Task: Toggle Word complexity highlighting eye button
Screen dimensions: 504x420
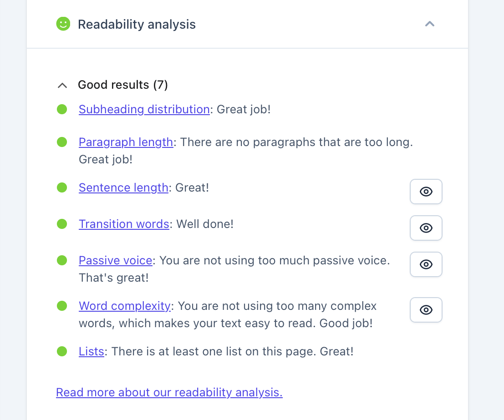Action: click(x=426, y=310)
